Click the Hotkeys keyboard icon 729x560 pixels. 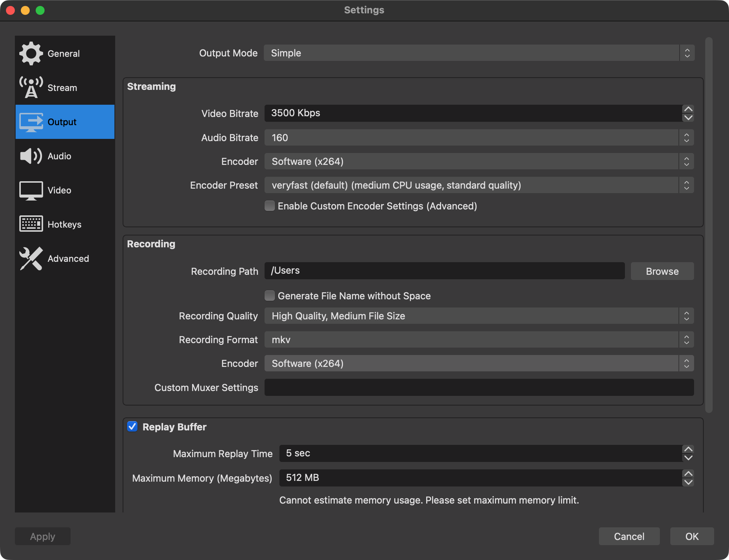pos(31,224)
